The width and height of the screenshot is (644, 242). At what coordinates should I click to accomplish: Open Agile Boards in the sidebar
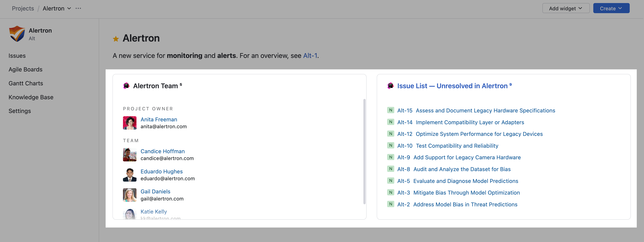[x=26, y=69]
